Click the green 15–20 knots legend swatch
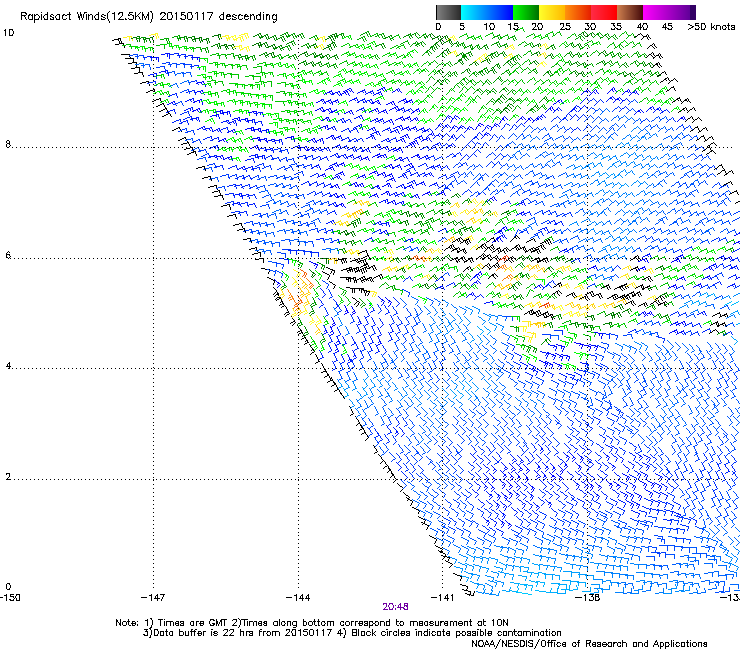Image resolution: width=740 pixels, height=650 pixels. 526,12
